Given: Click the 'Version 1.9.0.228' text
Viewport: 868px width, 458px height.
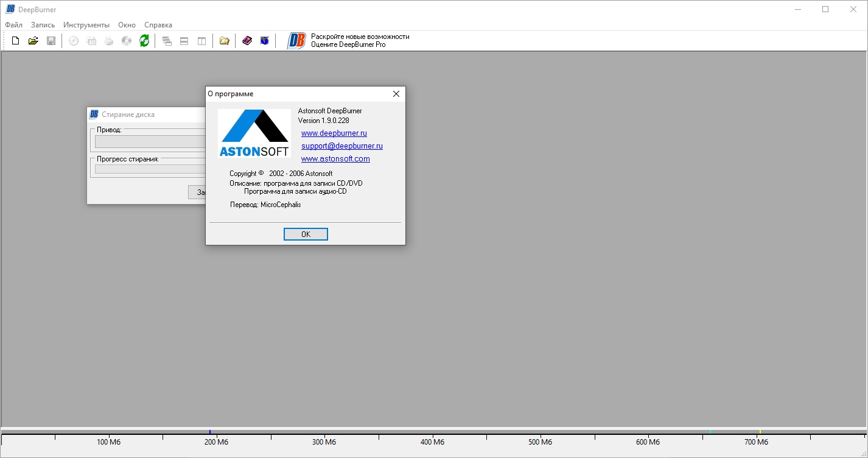Looking at the screenshot, I should pyautogui.click(x=323, y=121).
